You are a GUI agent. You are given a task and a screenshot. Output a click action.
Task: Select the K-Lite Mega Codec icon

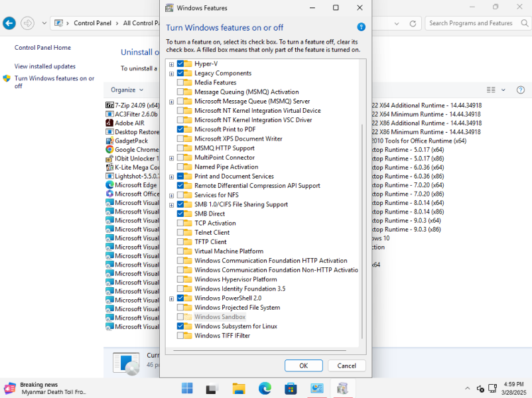tap(109, 167)
